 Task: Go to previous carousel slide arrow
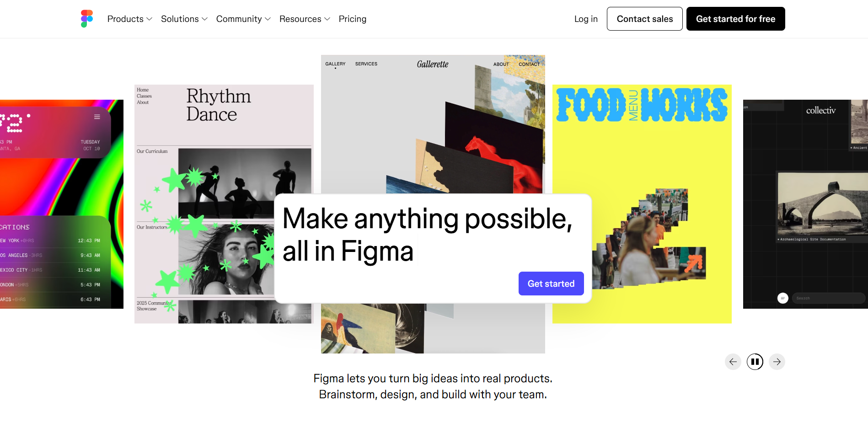tap(733, 362)
